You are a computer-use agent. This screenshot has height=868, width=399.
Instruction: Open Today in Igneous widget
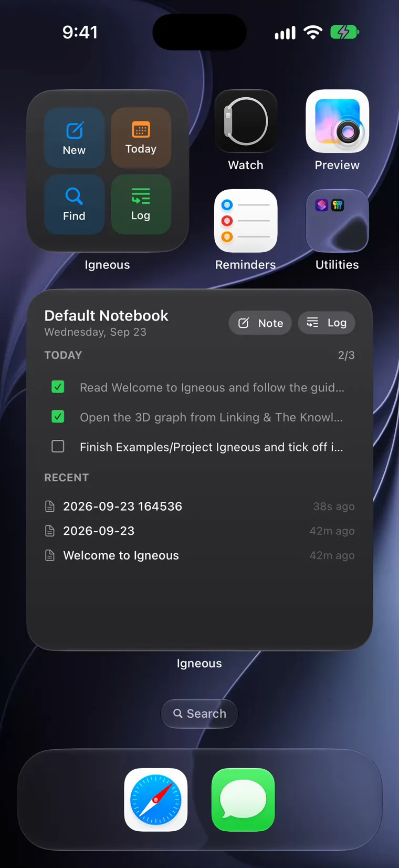point(141,138)
